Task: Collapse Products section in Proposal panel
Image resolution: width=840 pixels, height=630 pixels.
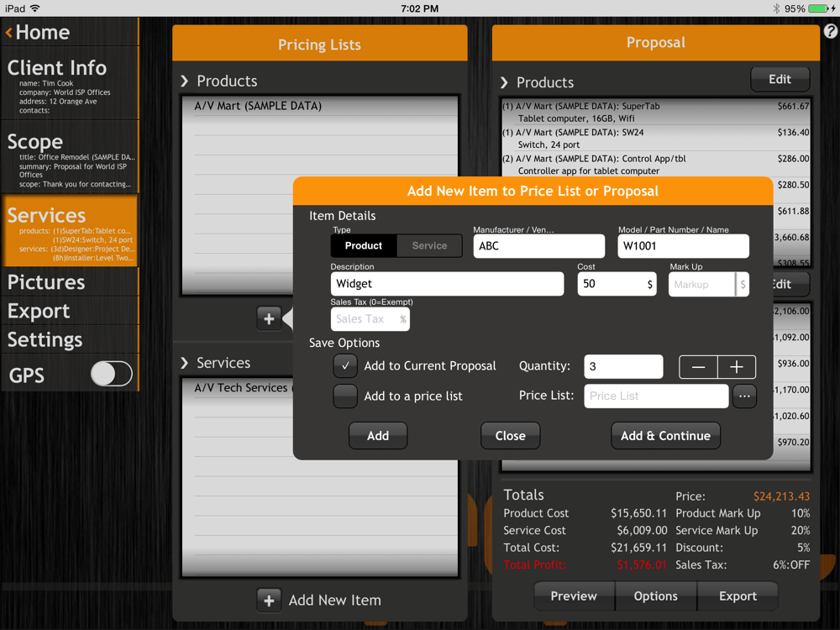Action: (x=505, y=83)
